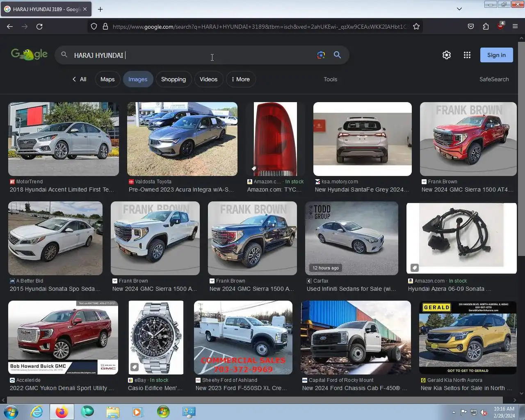Click the uBlock extension icon with badge

pos(500,25)
